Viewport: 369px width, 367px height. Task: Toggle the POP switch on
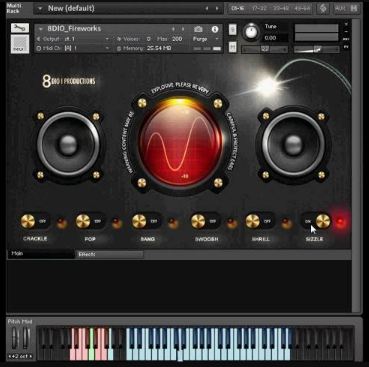90,221
